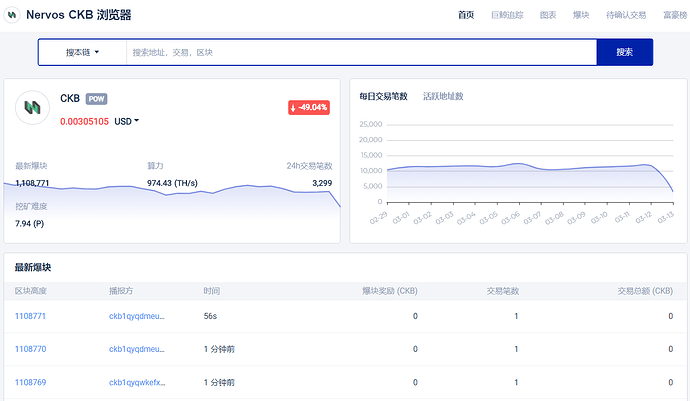Click the 交易笔数 column header
The image size is (690, 401).
(x=503, y=291)
